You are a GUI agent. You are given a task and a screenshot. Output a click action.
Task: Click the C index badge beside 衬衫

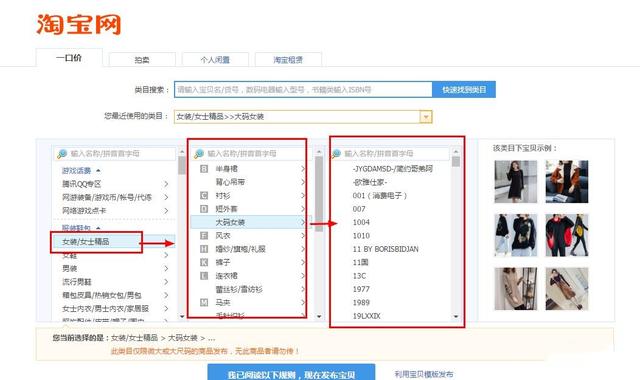[204, 196]
